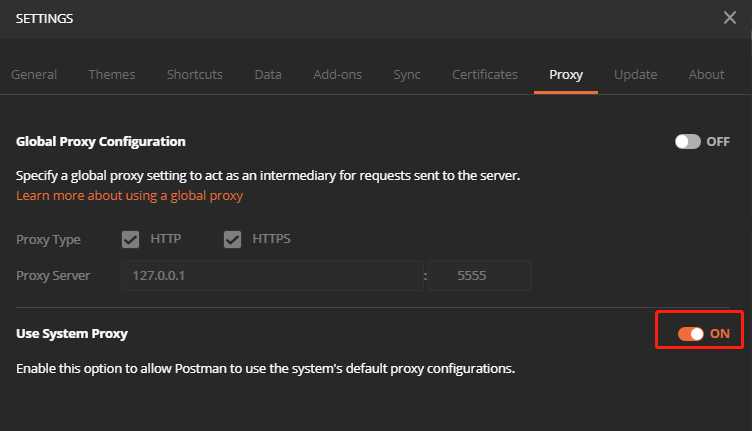Screen dimensions: 752x431
Task: Open the About tab
Action: tap(707, 74)
